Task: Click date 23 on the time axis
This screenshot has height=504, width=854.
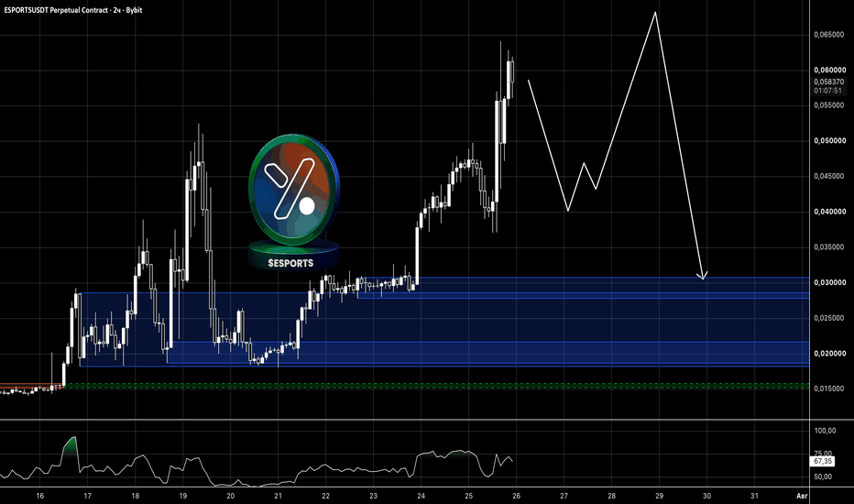Action: pos(373,496)
